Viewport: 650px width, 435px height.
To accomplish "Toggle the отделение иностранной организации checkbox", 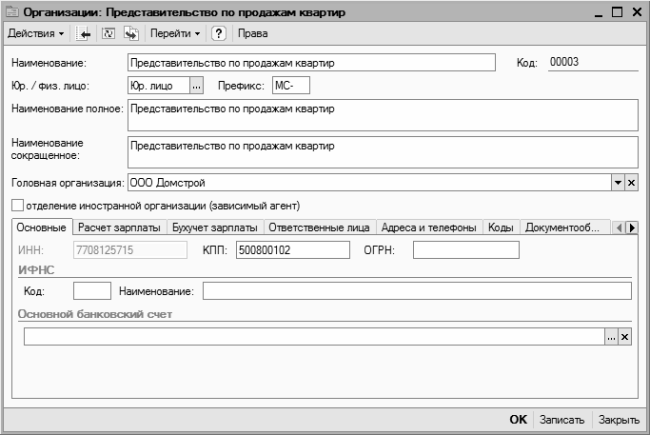I will point(17,206).
